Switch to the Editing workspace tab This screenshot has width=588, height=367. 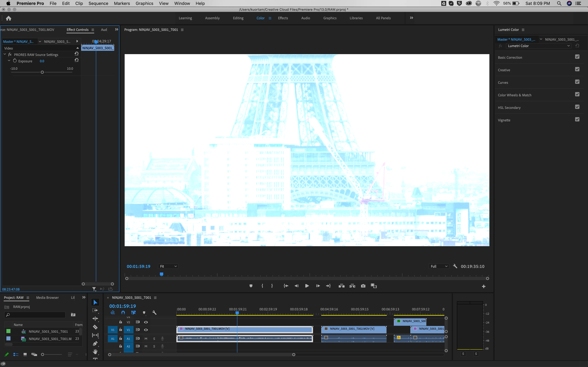(238, 18)
